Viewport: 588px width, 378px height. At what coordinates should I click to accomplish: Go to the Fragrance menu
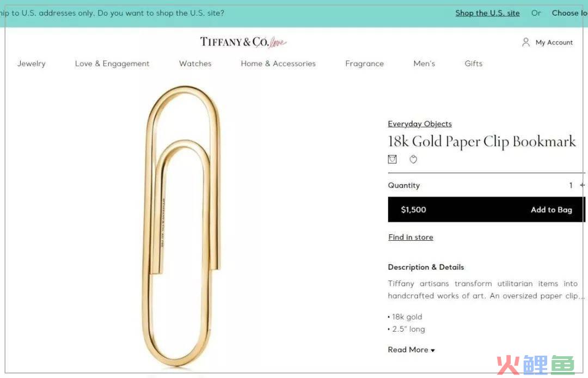click(x=364, y=64)
